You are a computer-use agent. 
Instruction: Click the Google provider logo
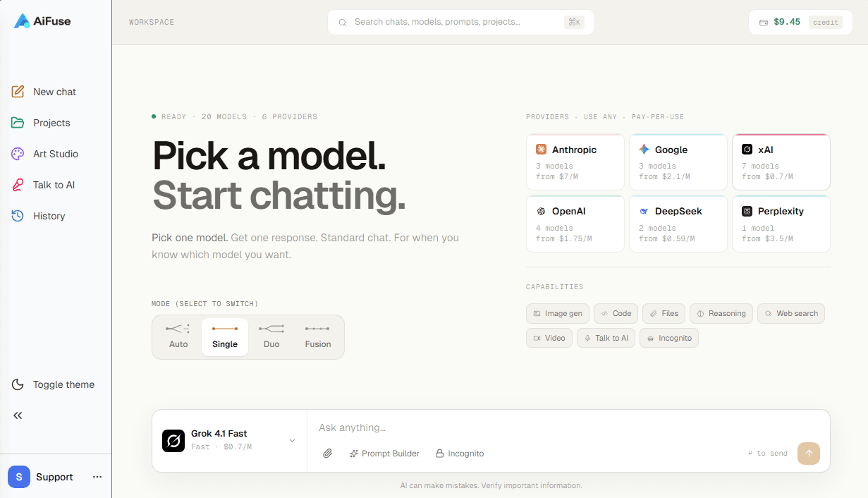click(644, 150)
